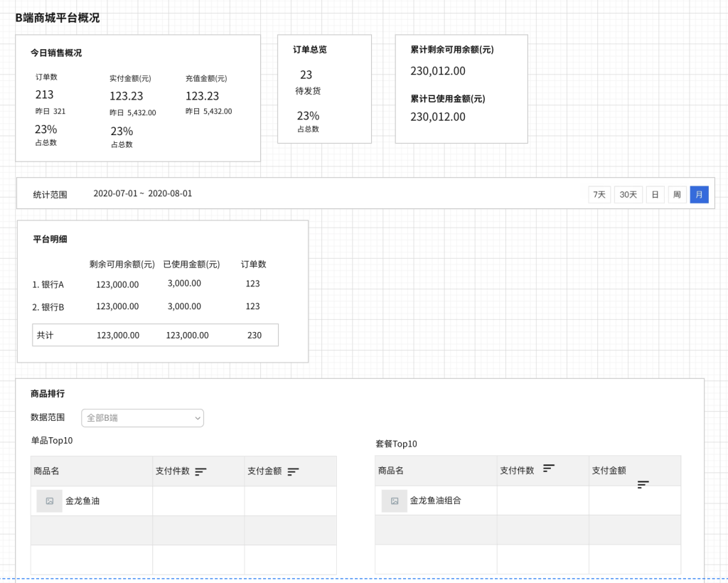Switch statistics to 周 view
This screenshot has width=728, height=583.
(x=677, y=194)
